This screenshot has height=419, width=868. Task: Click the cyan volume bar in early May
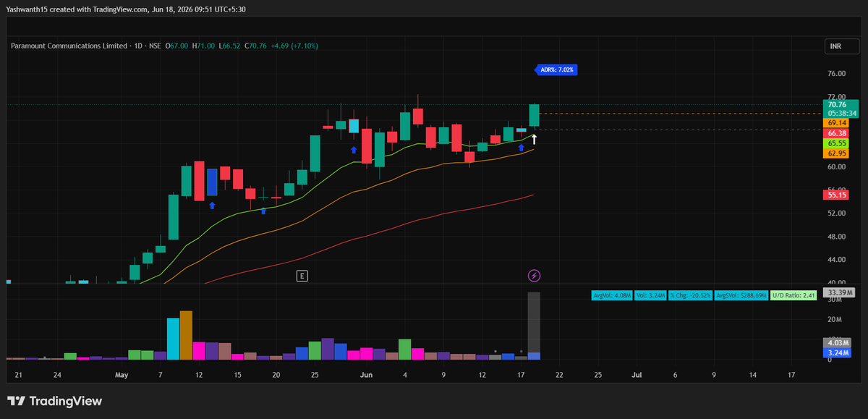click(173, 339)
